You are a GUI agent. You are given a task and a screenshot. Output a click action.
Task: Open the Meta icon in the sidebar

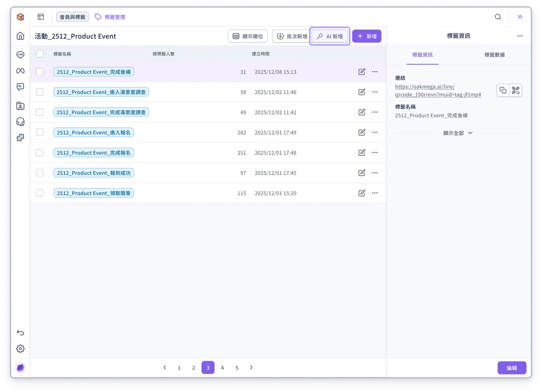20,70
